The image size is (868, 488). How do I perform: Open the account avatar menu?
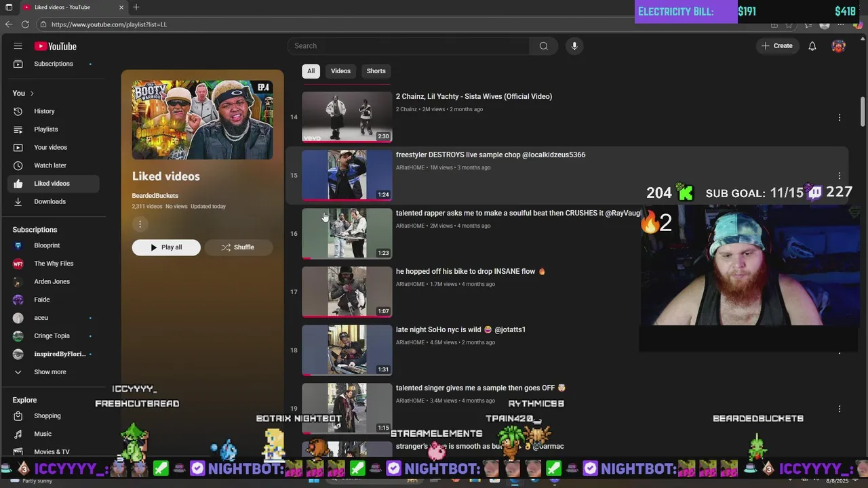pos(839,46)
